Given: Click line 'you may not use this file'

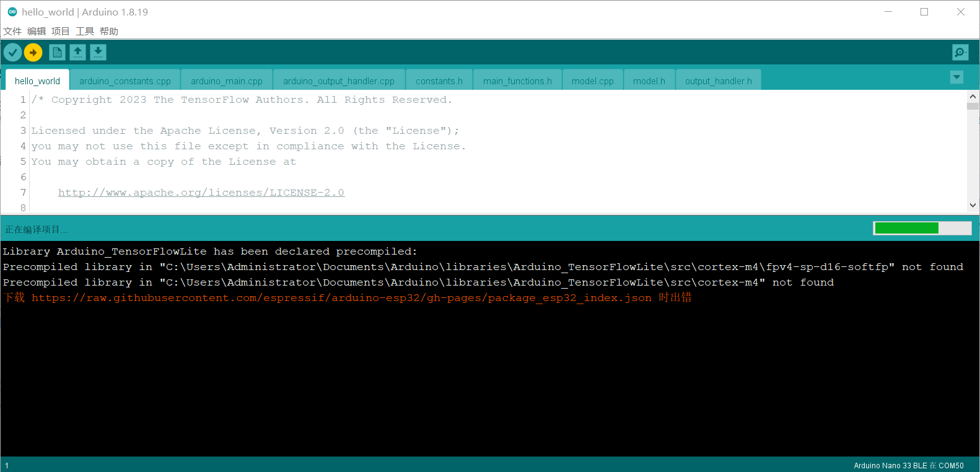Looking at the screenshot, I should 248,146.
